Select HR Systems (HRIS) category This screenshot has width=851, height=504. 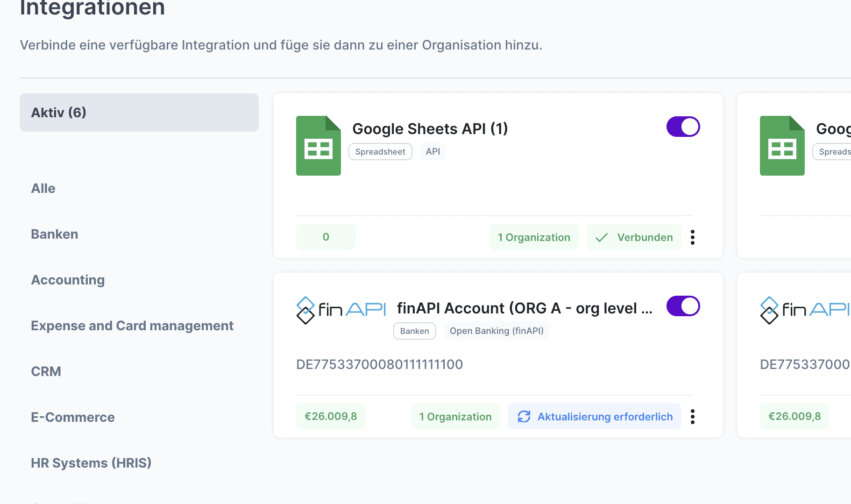pos(91,463)
